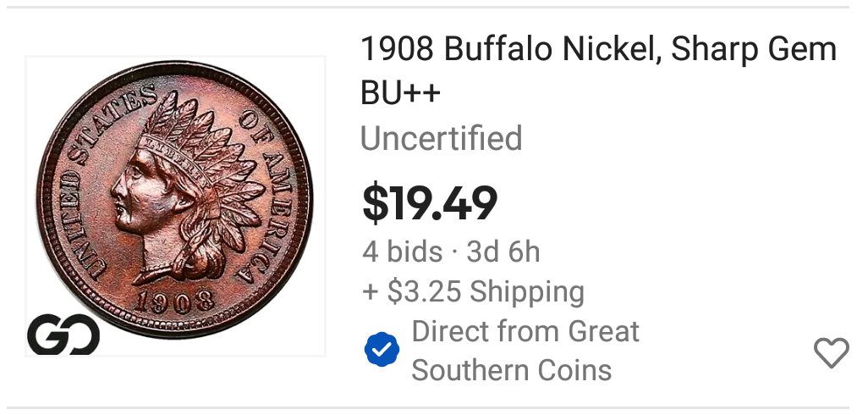Click the $19.49 current bid price
This screenshot has width=868, height=415.
point(430,202)
